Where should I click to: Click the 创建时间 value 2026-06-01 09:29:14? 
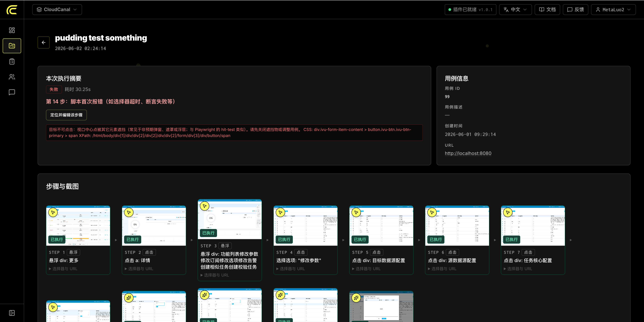coord(470,135)
